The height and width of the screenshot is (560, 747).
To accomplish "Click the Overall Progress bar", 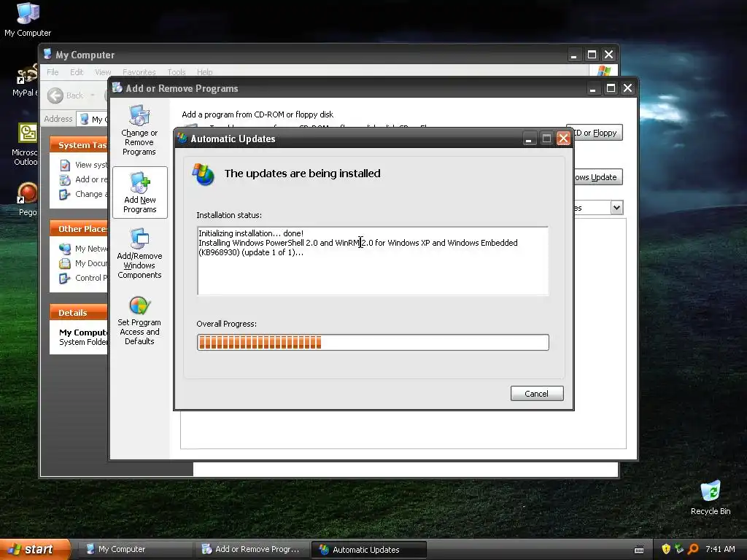I will [x=373, y=343].
